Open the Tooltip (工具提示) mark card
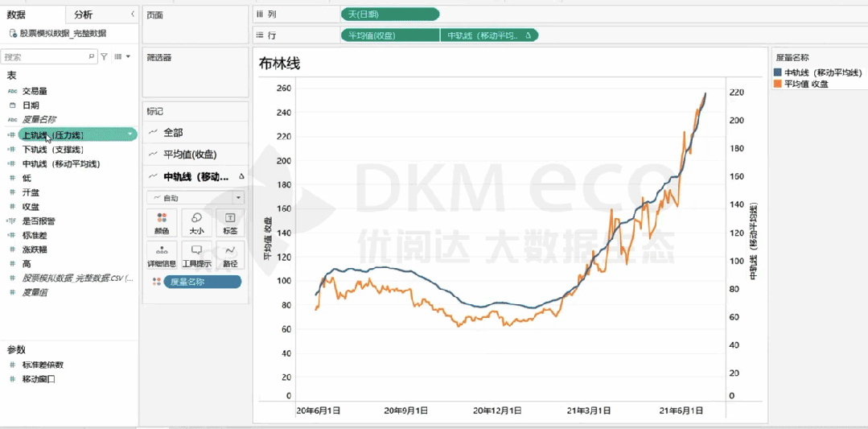 196,254
